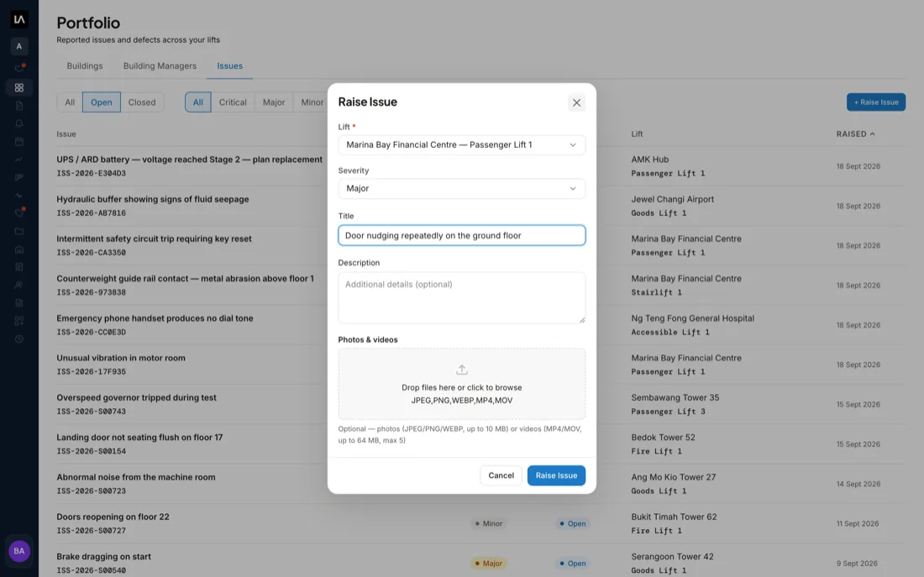Image resolution: width=924 pixels, height=577 pixels.
Task: Click the 'Ang Mo Kio Tower 27' lift cell
Action: pyautogui.click(x=674, y=477)
